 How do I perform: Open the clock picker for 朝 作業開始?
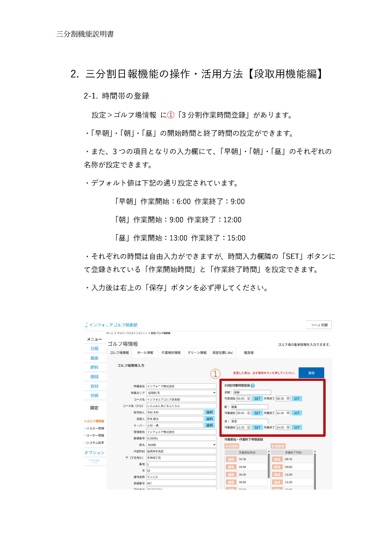tap(249, 413)
